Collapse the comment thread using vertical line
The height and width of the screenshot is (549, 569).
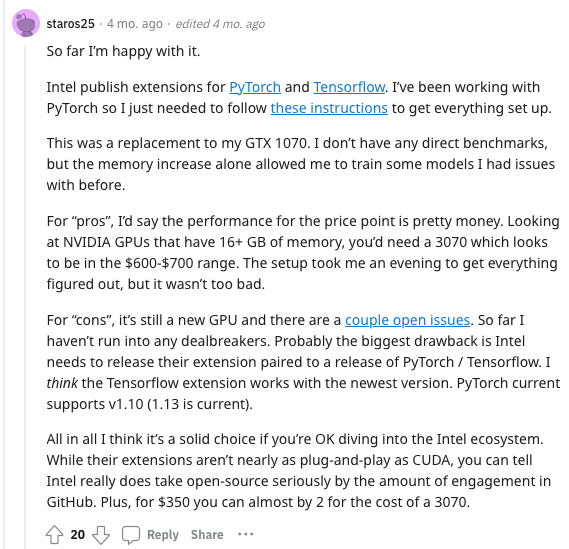[25, 296]
